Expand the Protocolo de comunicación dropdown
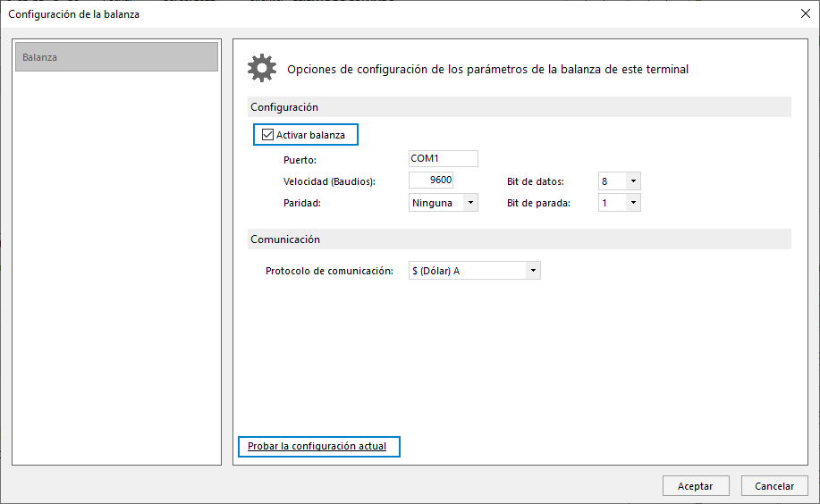The width and height of the screenshot is (820, 504). click(474, 271)
